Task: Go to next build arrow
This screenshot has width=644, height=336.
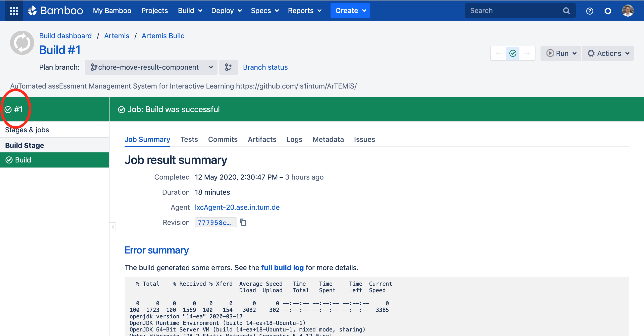Action: [527, 53]
